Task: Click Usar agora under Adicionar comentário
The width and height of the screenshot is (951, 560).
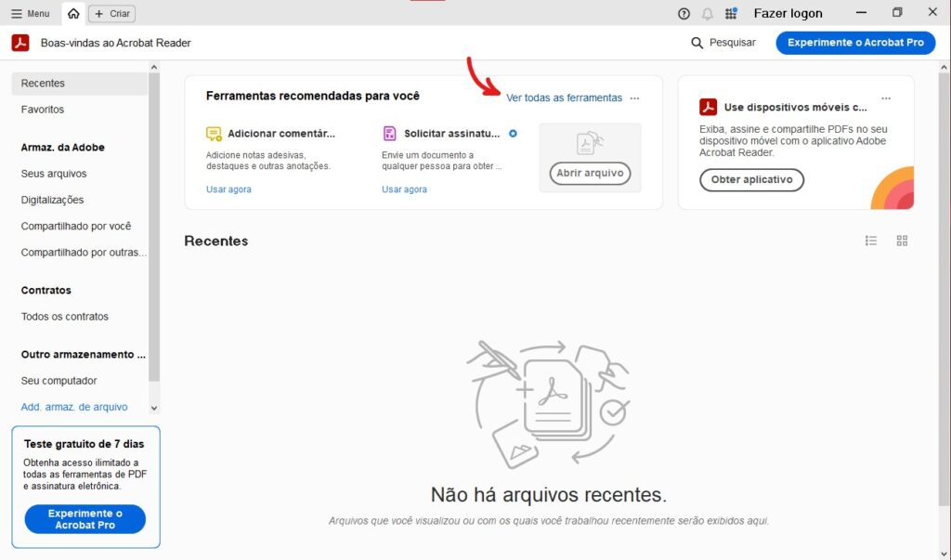Action: (228, 189)
